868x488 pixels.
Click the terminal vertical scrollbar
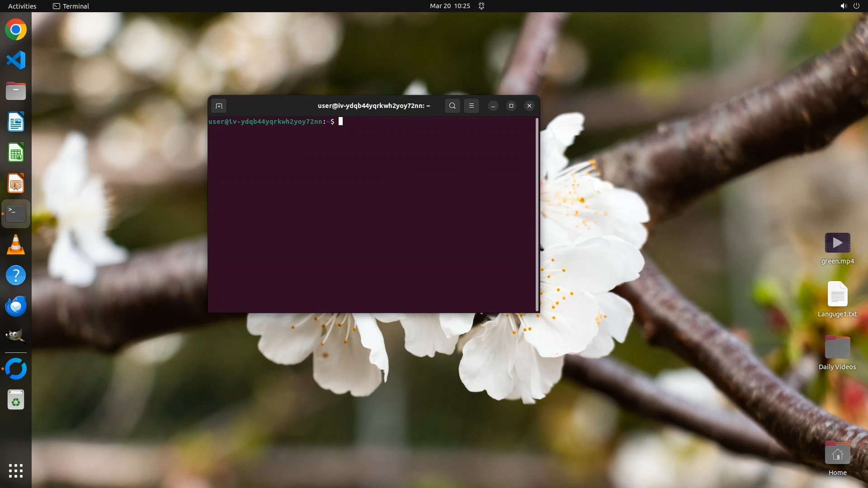(537, 215)
